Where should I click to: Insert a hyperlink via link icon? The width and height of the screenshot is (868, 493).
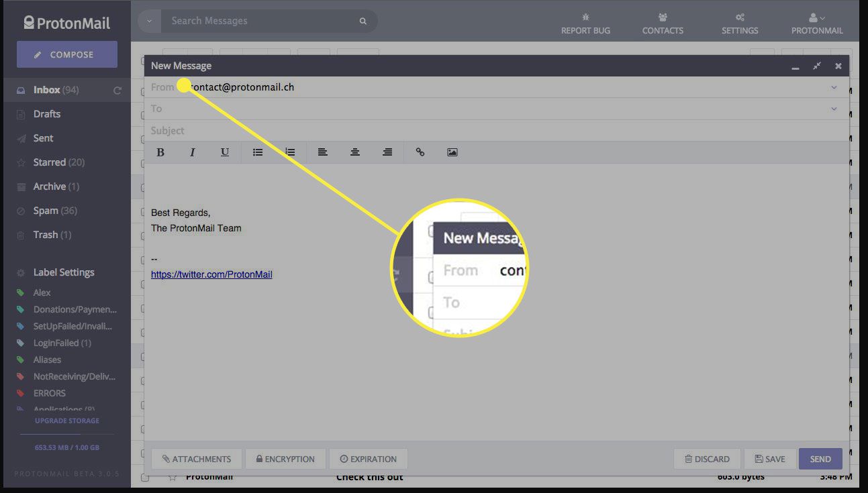tap(420, 152)
